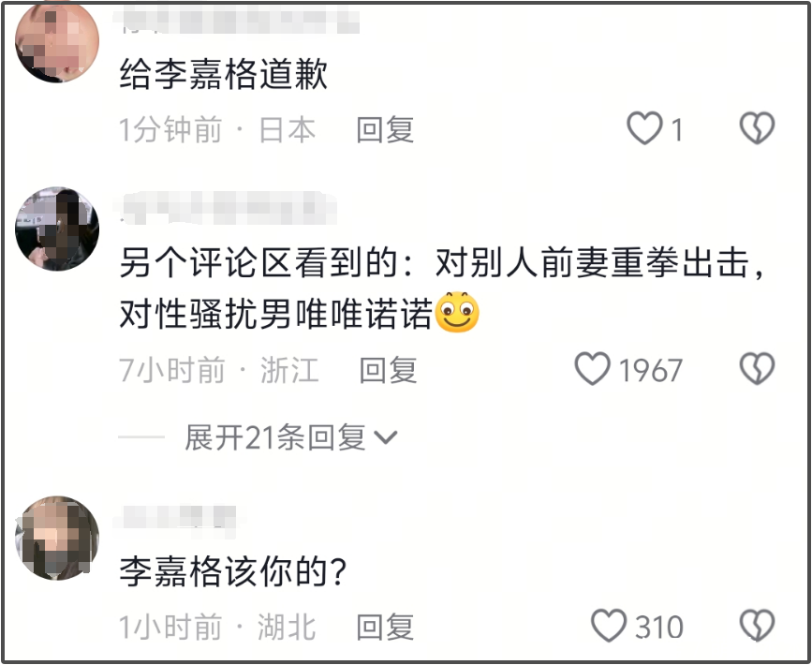Open the first commenter's avatar
Screen dimensions: 812x665
tap(57, 40)
